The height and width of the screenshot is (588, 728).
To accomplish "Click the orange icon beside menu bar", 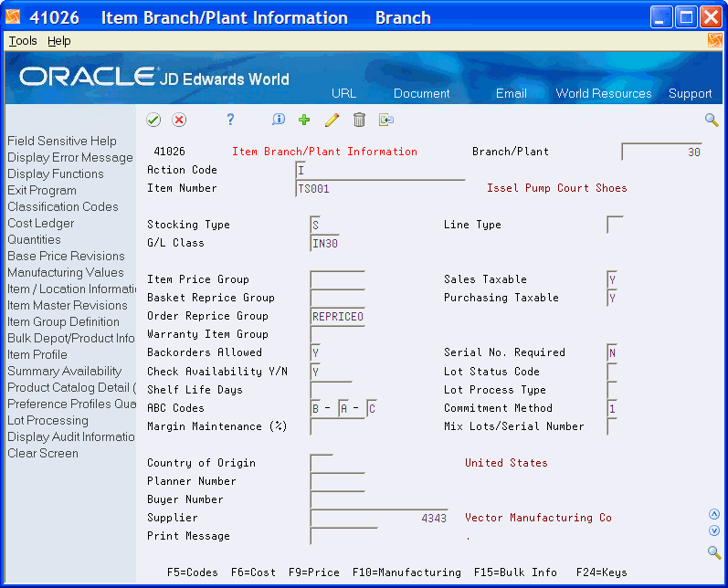I will point(715,40).
